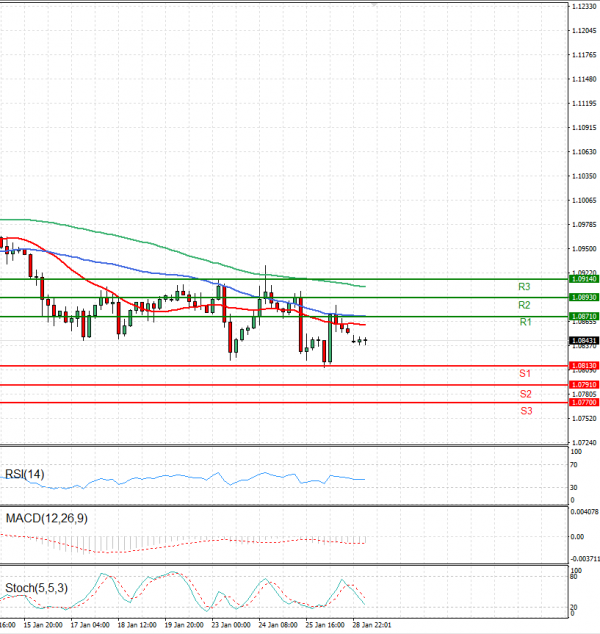Select the Stoch(5,5,3) indicator label
This screenshot has width=600, height=634.
click(36, 588)
